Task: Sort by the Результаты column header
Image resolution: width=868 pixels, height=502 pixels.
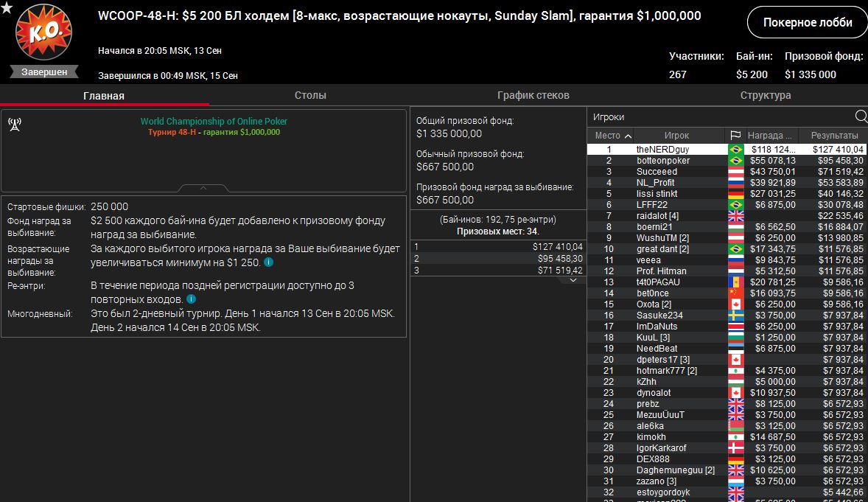Action: 834,136
